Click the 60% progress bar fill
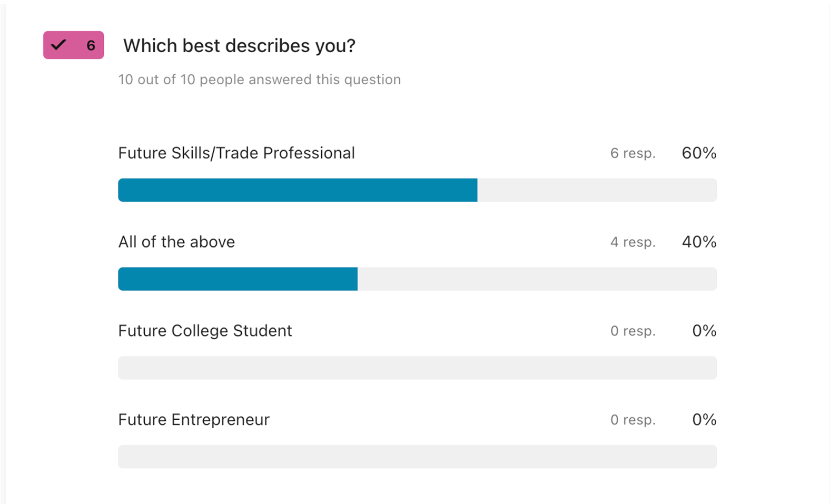This screenshot has width=830, height=504. 298,190
